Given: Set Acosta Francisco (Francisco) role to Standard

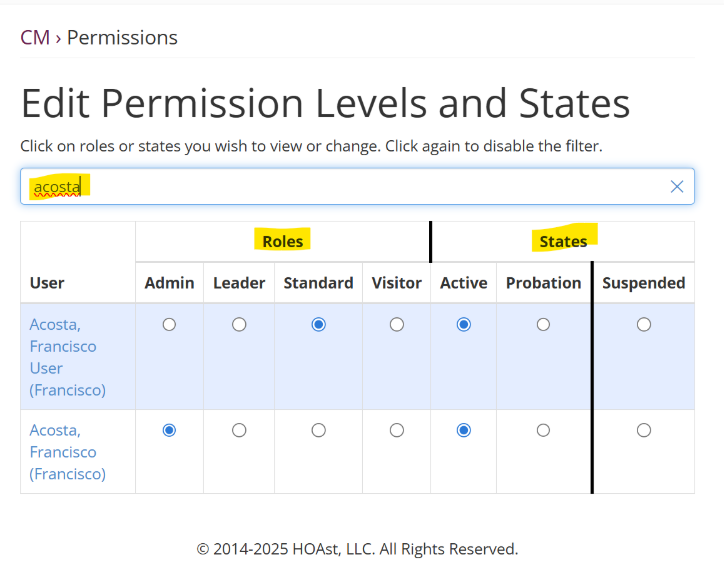Looking at the screenshot, I should [x=318, y=430].
